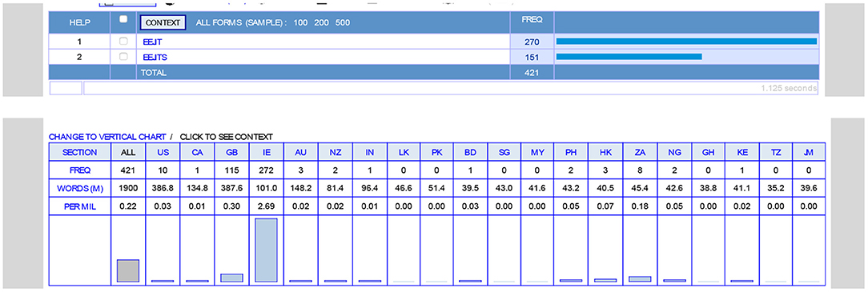Click the HELP column header
The width and height of the screenshot is (868, 292).
(79, 23)
